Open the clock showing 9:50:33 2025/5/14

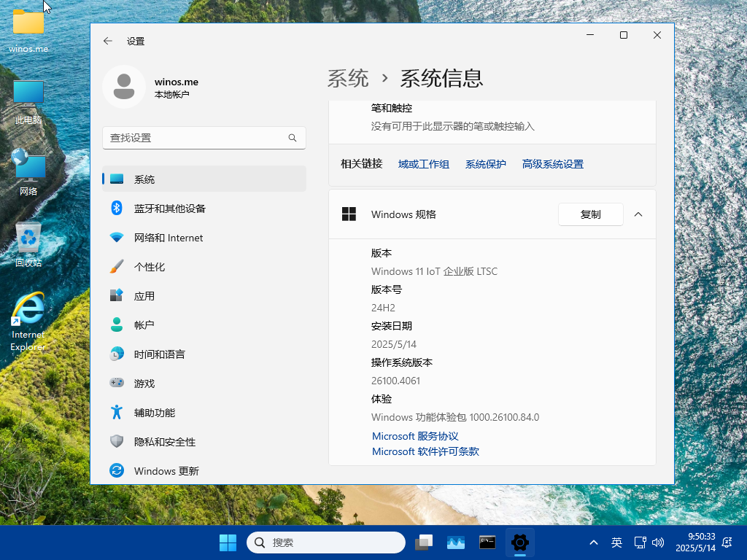695,542
